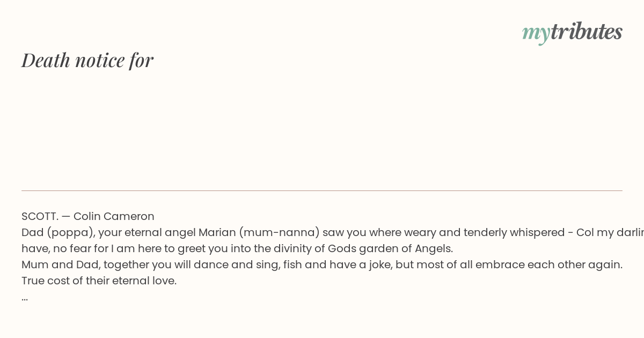Image resolution: width=644 pixels, height=338 pixels.
Task: Click the word 'SCOTT.' at the start
Action: click(40, 216)
